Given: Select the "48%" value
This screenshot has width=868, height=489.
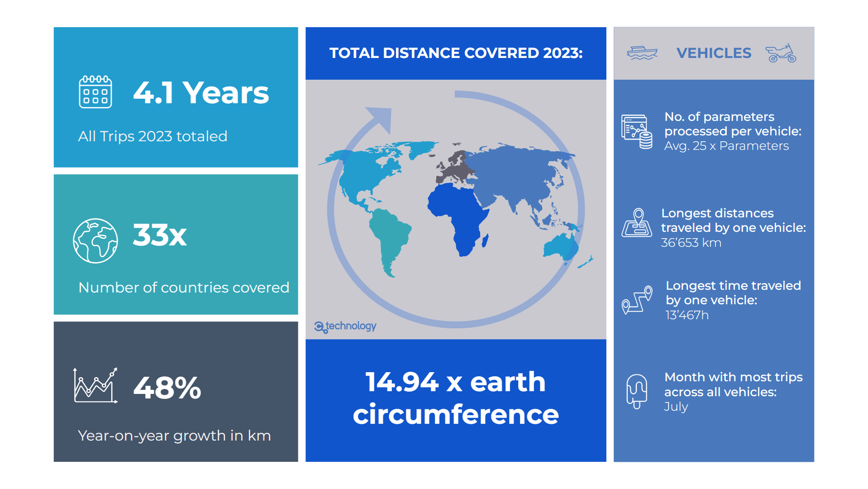Looking at the screenshot, I should click(x=167, y=388).
